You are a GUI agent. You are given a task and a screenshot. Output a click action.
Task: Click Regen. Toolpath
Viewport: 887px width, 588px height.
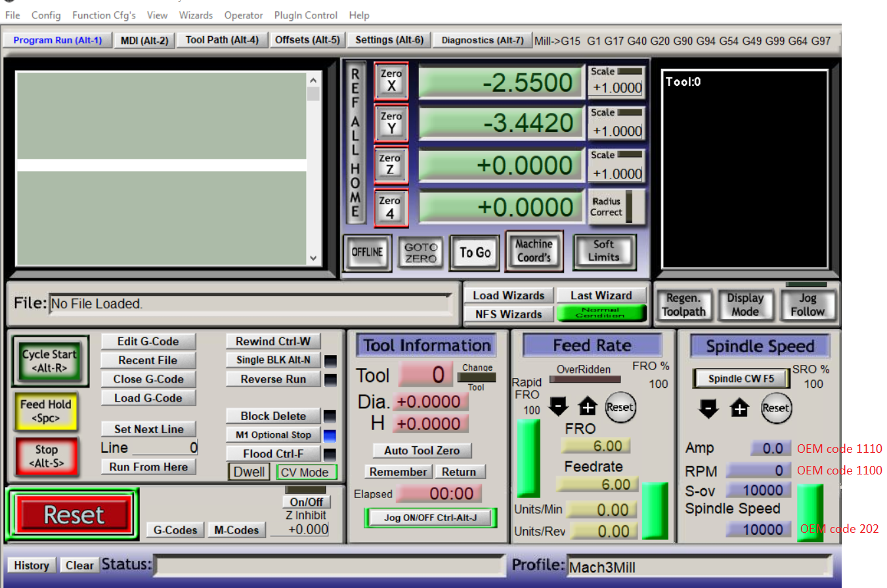point(683,305)
